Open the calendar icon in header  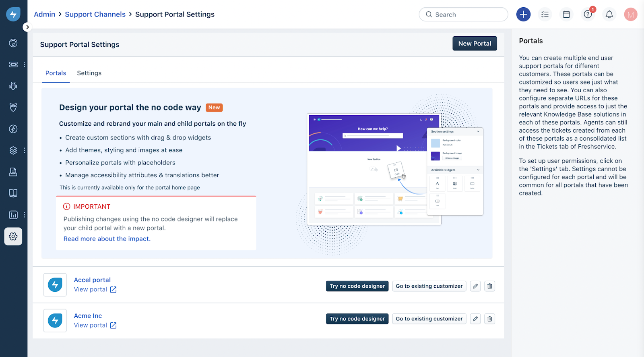pos(566,15)
